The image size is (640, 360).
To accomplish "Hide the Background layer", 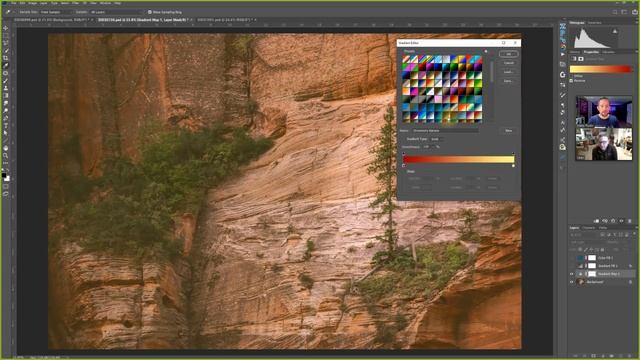I will coord(572,282).
